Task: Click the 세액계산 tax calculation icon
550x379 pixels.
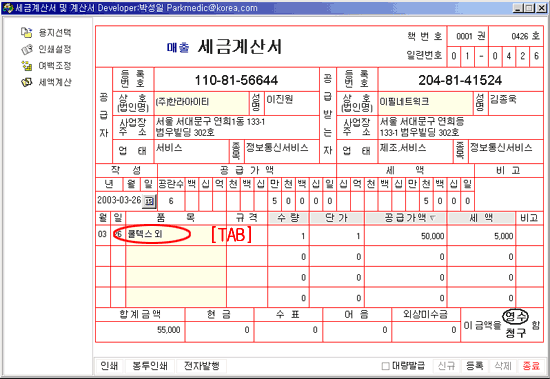Action: click(26, 82)
